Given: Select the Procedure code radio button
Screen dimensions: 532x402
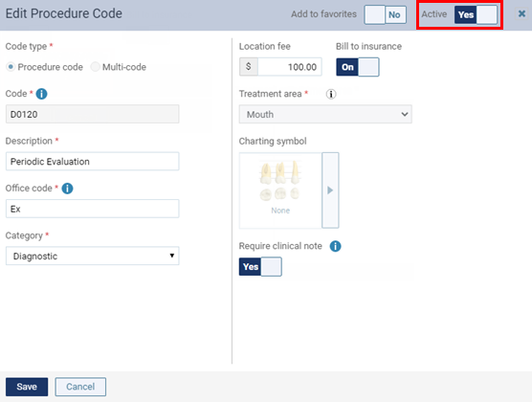Looking at the screenshot, I should 11,67.
